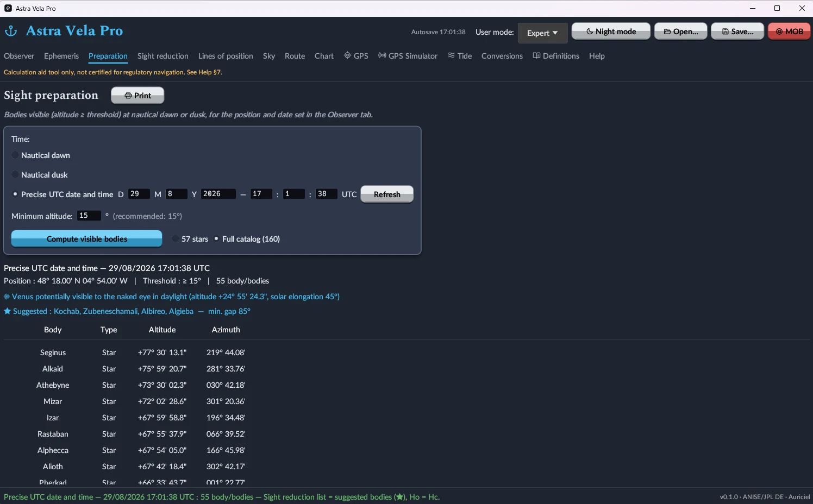The height and width of the screenshot is (504, 813).
Task: Click the Altitude column header
Action: click(x=162, y=330)
